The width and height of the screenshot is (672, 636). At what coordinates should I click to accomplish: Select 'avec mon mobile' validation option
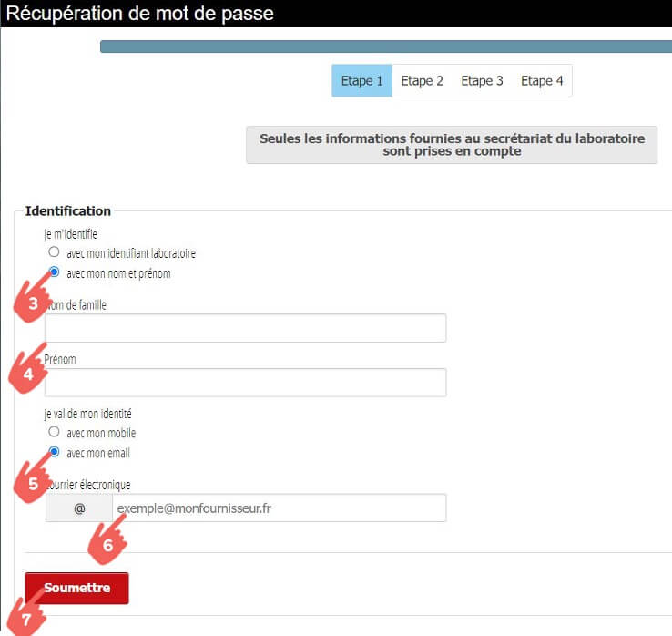(x=55, y=432)
